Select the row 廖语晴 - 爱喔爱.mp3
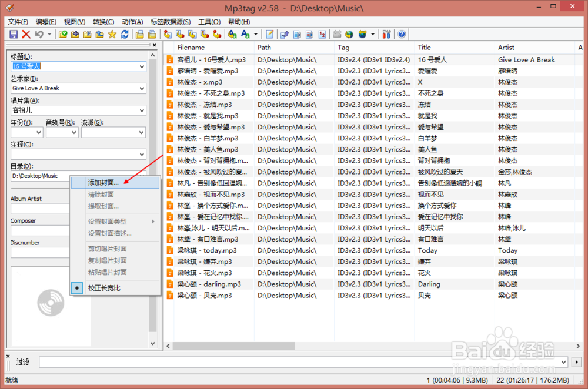The image size is (588, 389). pyautogui.click(x=373, y=71)
